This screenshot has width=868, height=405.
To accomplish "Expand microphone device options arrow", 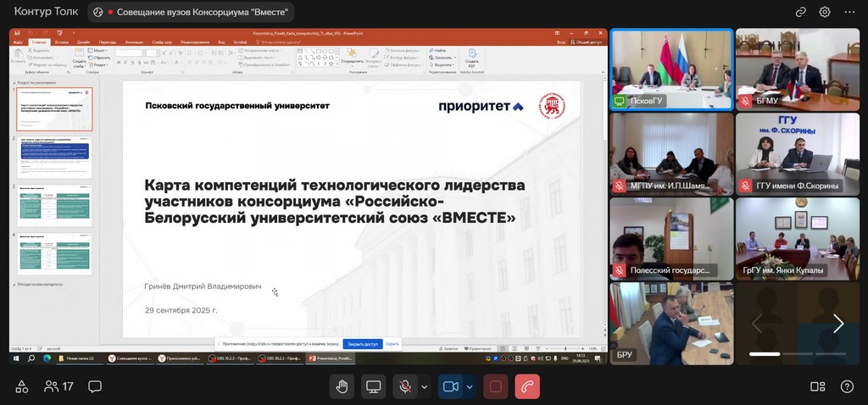I will (424, 386).
